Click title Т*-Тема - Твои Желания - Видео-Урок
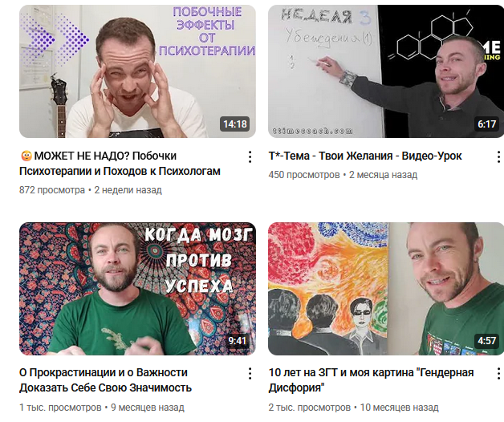Viewport: 504px width, 422px height. pos(365,156)
